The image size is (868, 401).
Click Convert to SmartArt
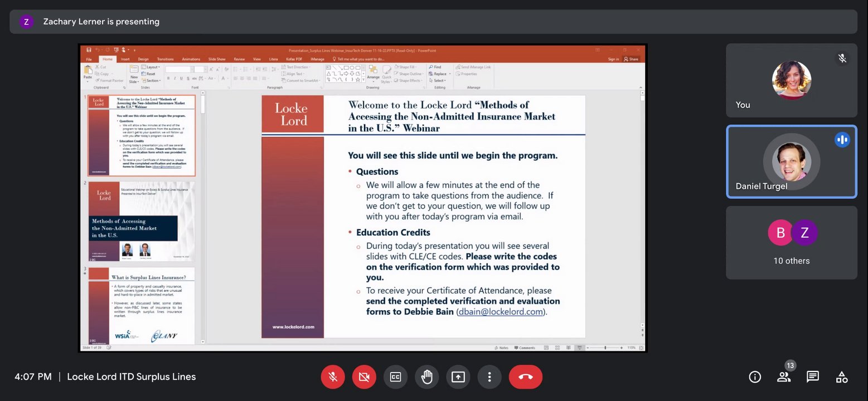[x=301, y=81]
